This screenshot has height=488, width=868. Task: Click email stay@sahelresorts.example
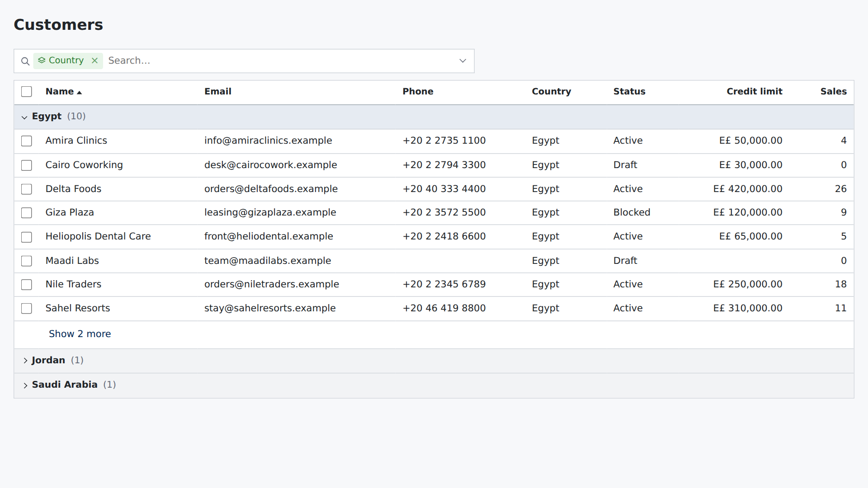coord(270,308)
